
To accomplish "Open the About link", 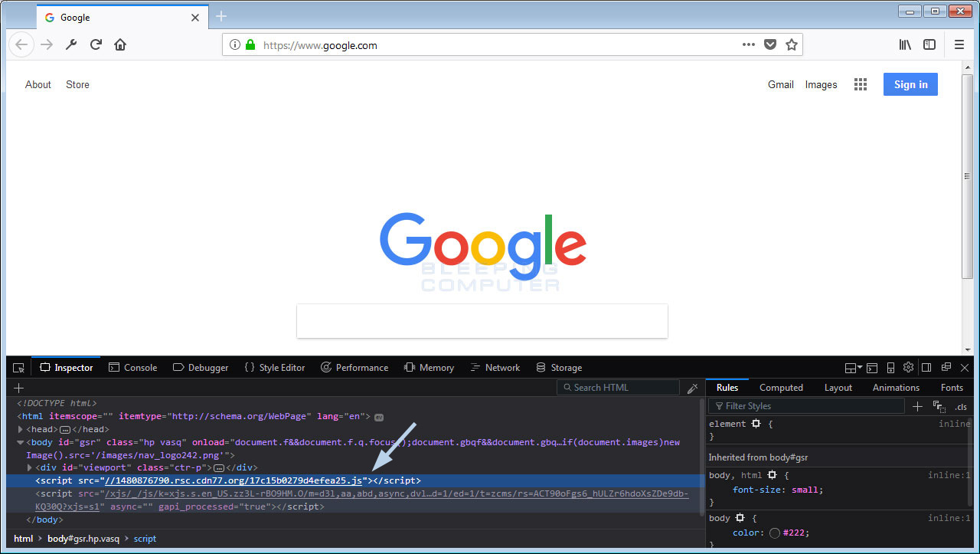I will click(x=38, y=84).
